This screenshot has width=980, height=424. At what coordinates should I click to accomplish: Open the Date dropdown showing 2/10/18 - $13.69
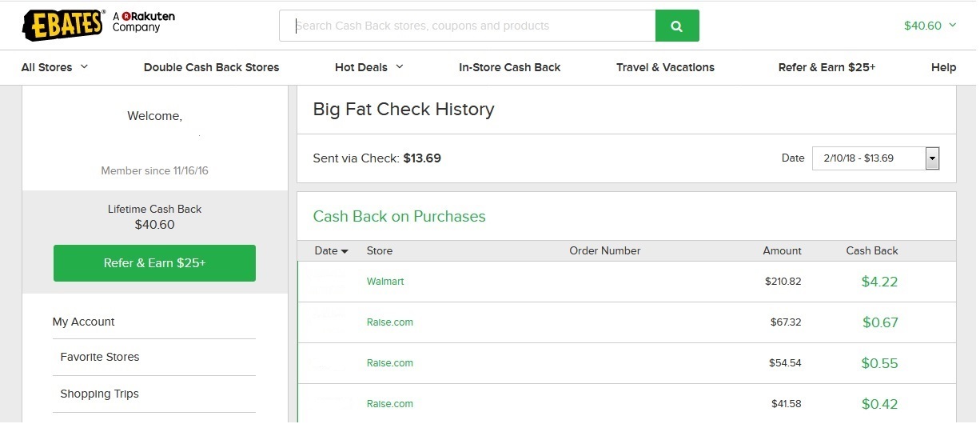[875, 158]
